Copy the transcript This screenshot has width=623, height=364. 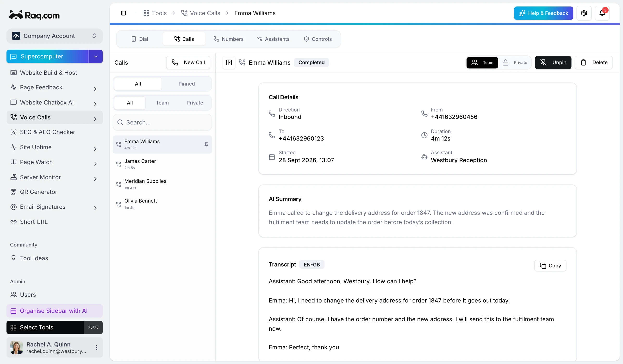pos(550,266)
